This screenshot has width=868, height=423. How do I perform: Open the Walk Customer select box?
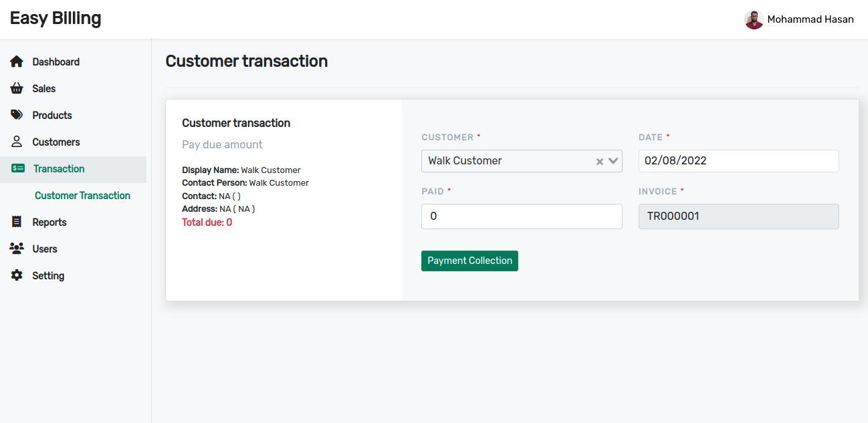tap(522, 161)
